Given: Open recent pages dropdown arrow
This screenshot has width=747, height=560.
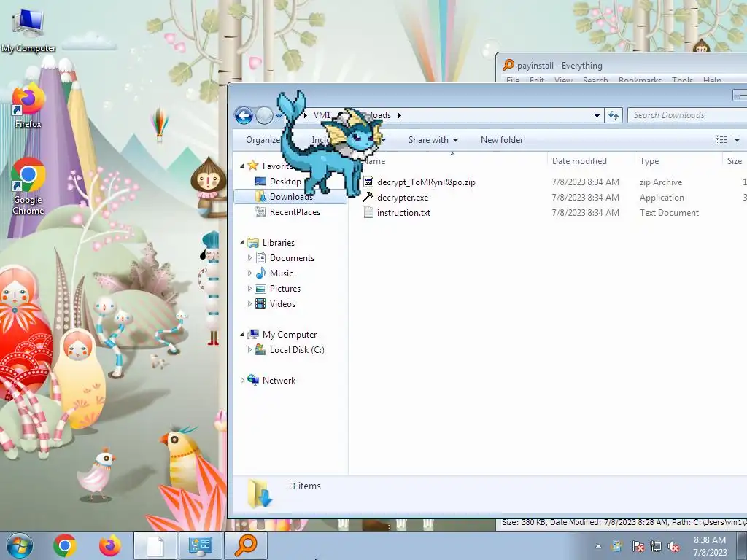Looking at the screenshot, I should (x=279, y=116).
